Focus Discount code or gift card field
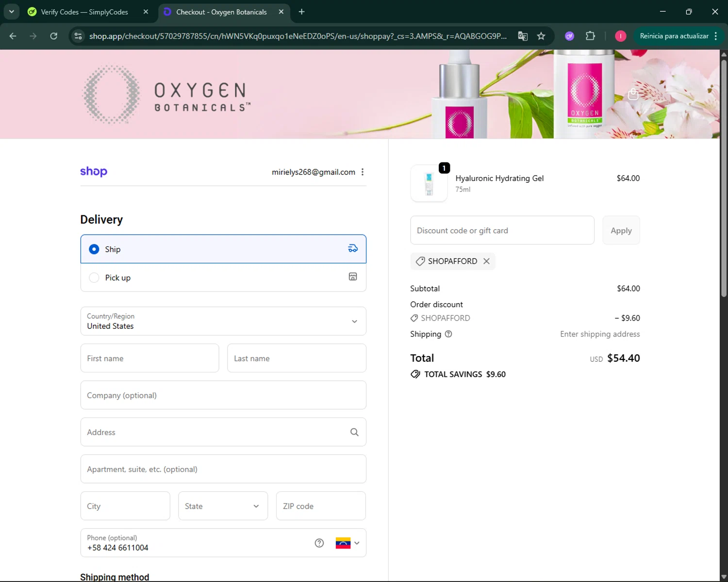Image resolution: width=728 pixels, height=582 pixels. pyautogui.click(x=502, y=230)
